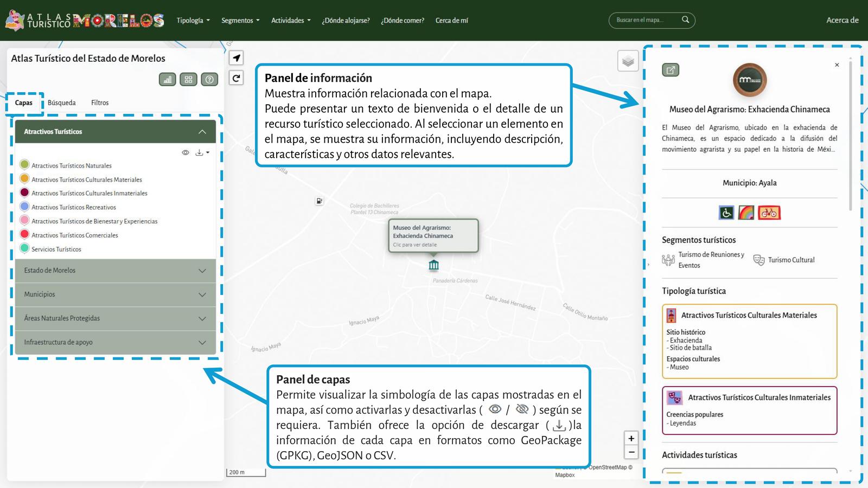The image size is (868, 488).
Task: Click the locate-me arrow map button
Action: [x=237, y=58]
